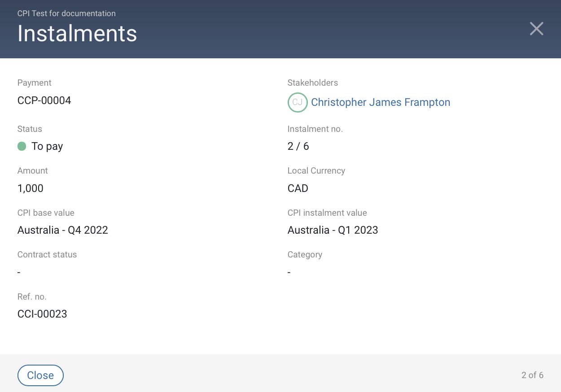
Task: Click the Local Currency value CAD
Action: 298,188
